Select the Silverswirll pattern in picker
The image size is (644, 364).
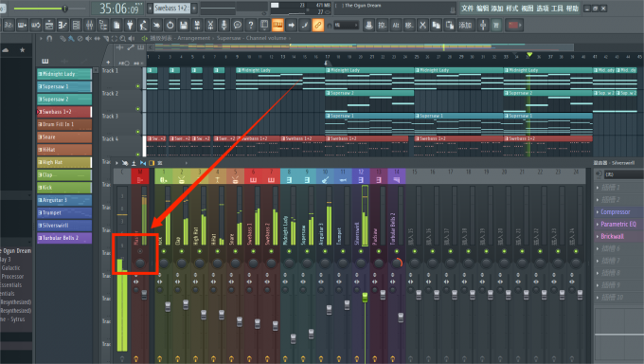[x=64, y=226]
